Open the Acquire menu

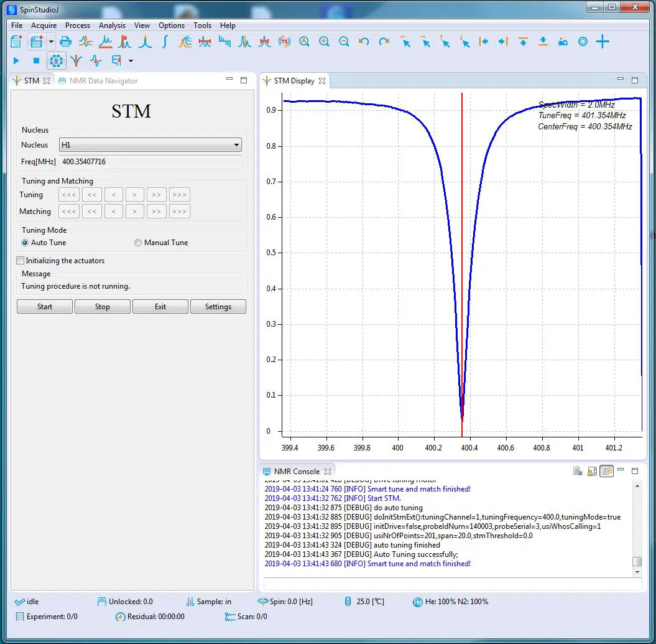(44, 26)
